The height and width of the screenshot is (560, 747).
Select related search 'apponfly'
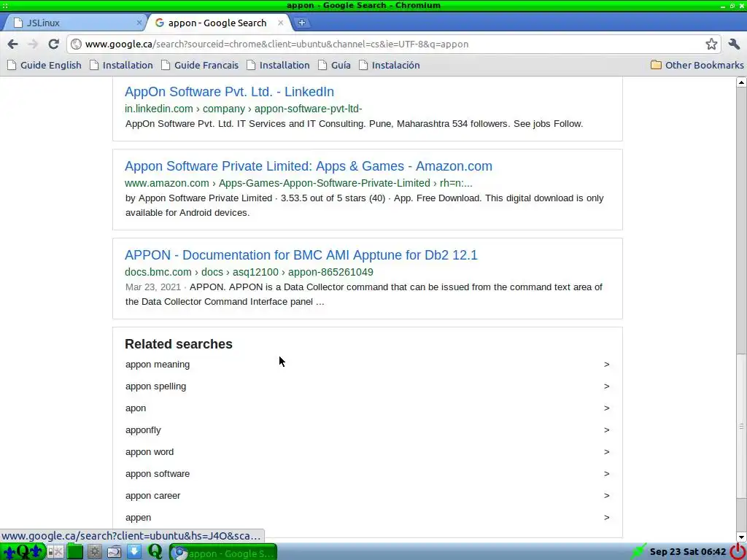pyautogui.click(x=143, y=430)
